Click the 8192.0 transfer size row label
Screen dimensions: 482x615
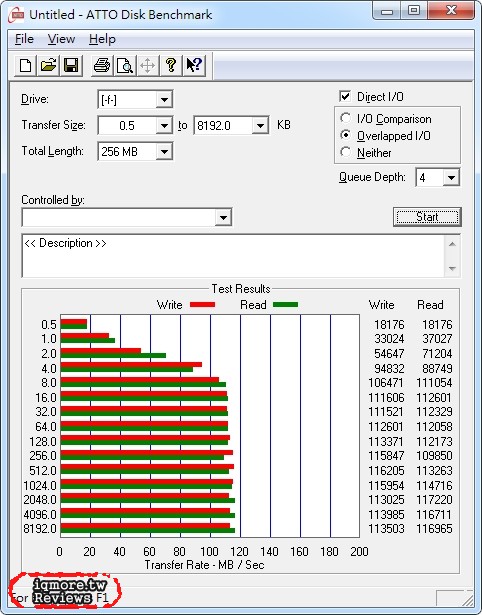click(x=40, y=529)
